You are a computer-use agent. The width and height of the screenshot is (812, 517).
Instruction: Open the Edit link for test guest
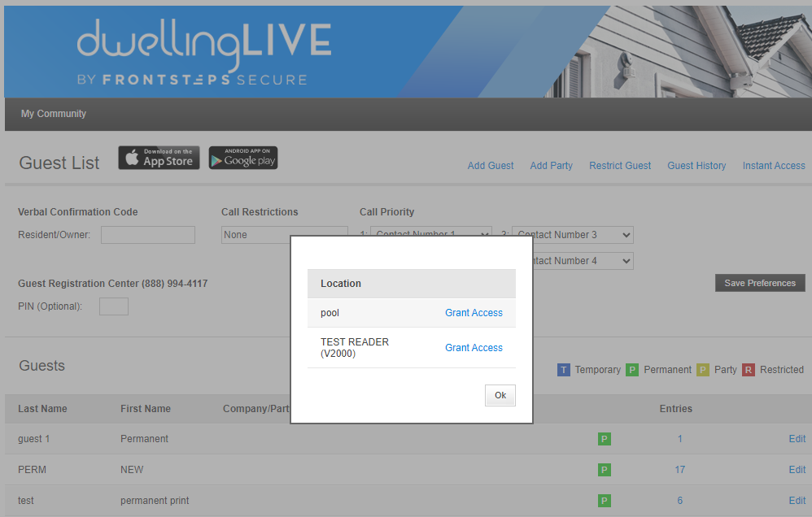click(x=797, y=501)
